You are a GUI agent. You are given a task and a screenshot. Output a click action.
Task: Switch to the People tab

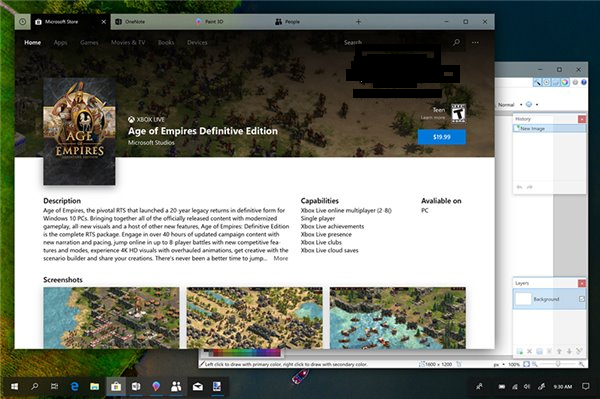(x=310, y=22)
